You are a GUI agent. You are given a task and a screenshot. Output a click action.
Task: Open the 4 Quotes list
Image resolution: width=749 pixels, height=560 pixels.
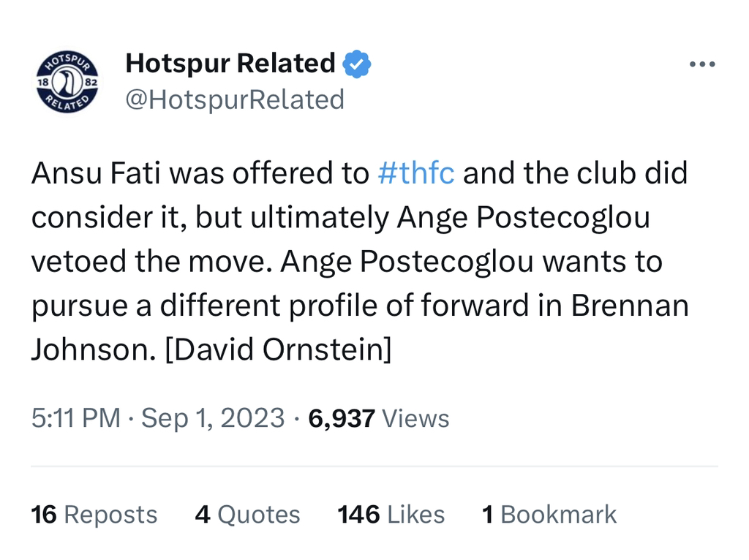click(247, 515)
